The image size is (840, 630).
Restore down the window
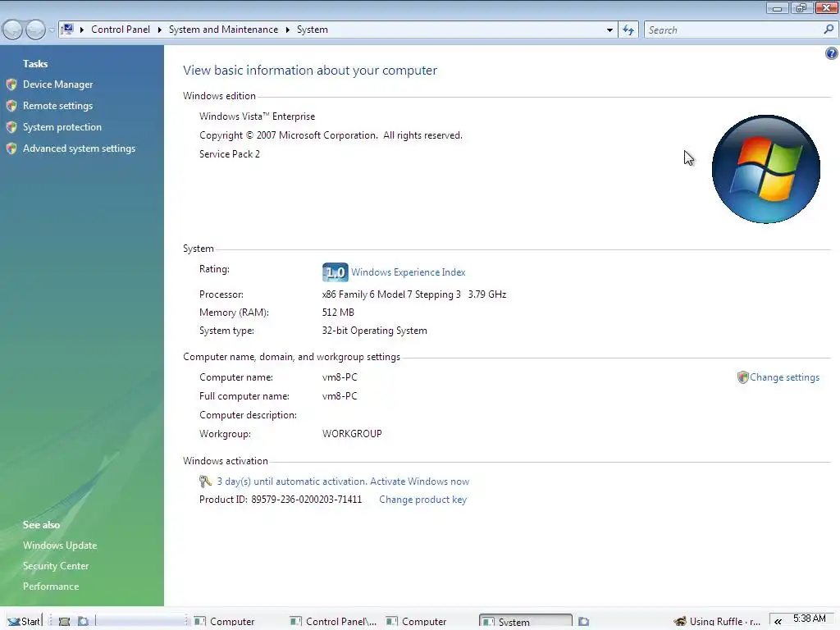(x=801, y=8)
